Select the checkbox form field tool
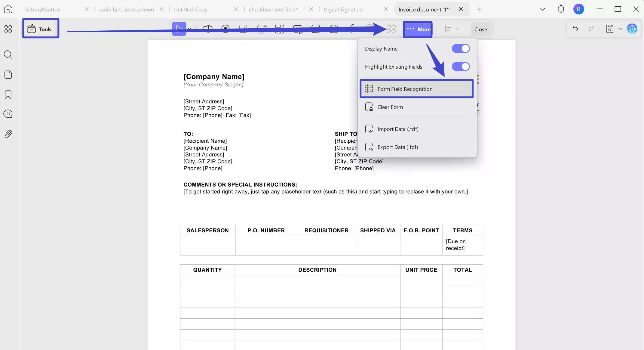 point(243,29)
